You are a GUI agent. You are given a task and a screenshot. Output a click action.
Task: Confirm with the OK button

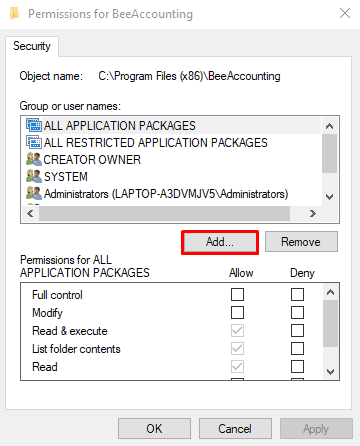[154, 429]
